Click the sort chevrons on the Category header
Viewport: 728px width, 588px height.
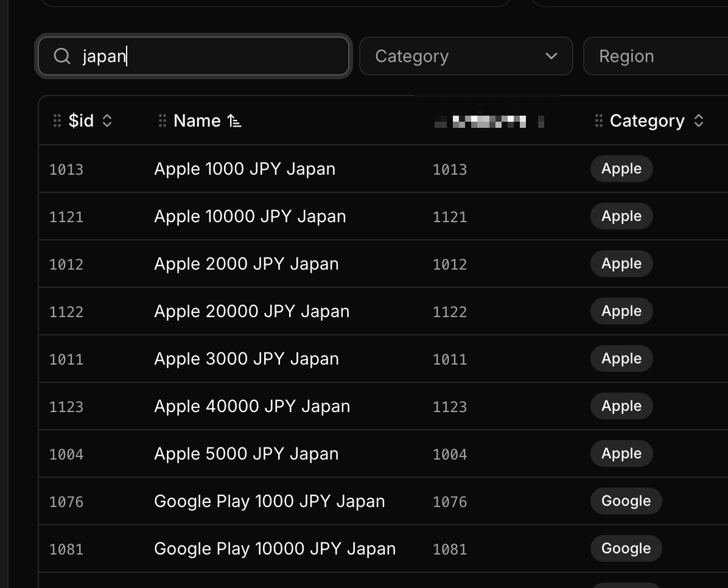pos(699,121)
